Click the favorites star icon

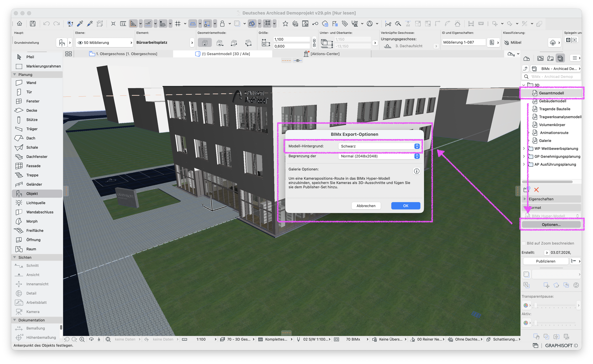pos(285,24)
